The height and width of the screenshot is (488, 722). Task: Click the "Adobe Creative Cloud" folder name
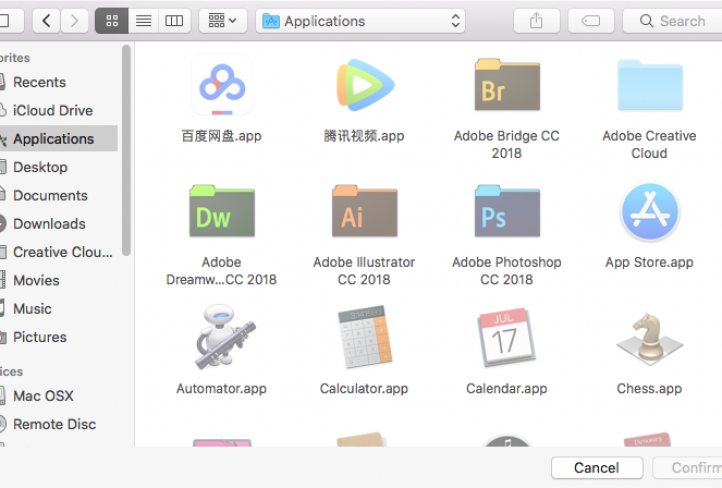pyautogui.click(x=649, y=145)
